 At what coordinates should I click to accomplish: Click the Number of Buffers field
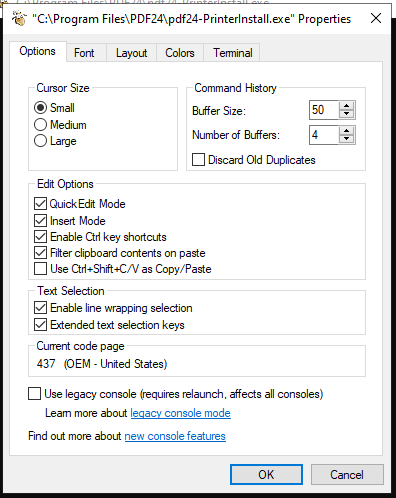[x=324, y=135]
